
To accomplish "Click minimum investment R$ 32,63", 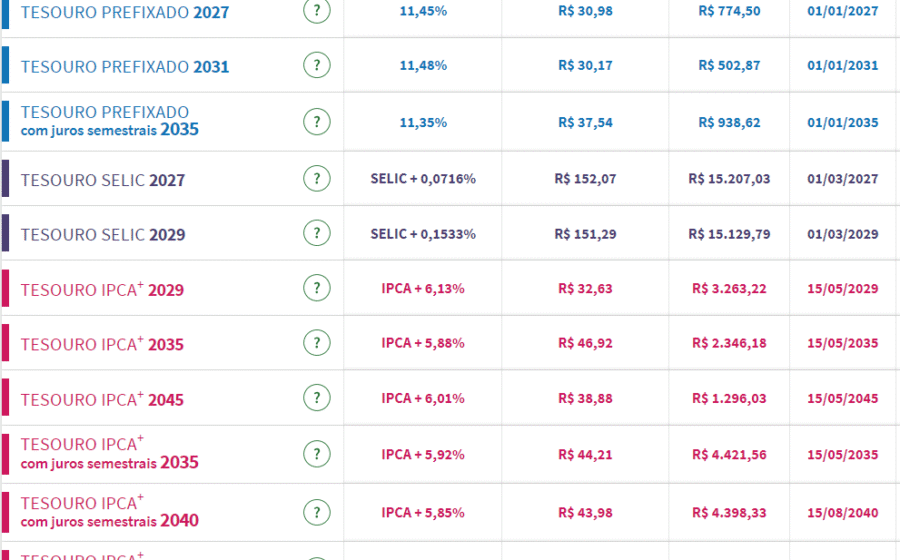I will pyautogui.click(x=585, y=289).
